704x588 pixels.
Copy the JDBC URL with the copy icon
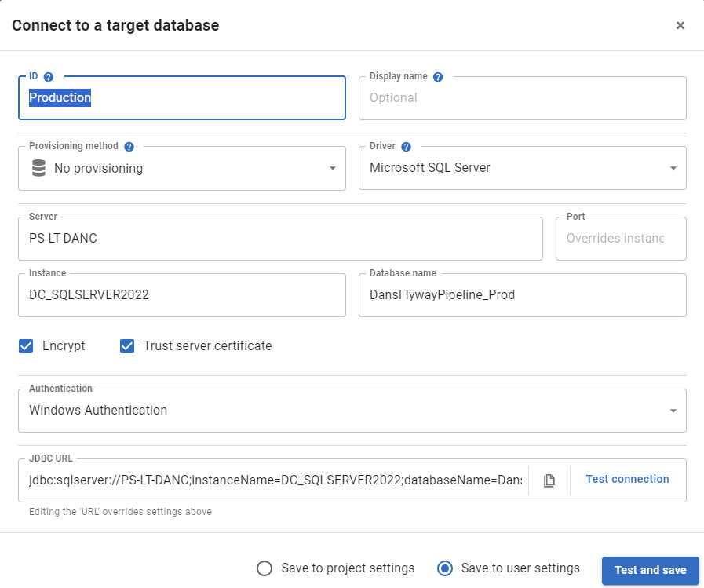pos(549,480)
